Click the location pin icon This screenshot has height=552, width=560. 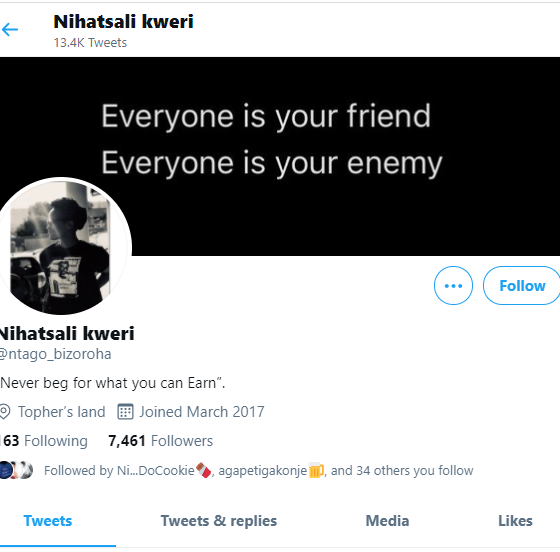pos(5,412)
